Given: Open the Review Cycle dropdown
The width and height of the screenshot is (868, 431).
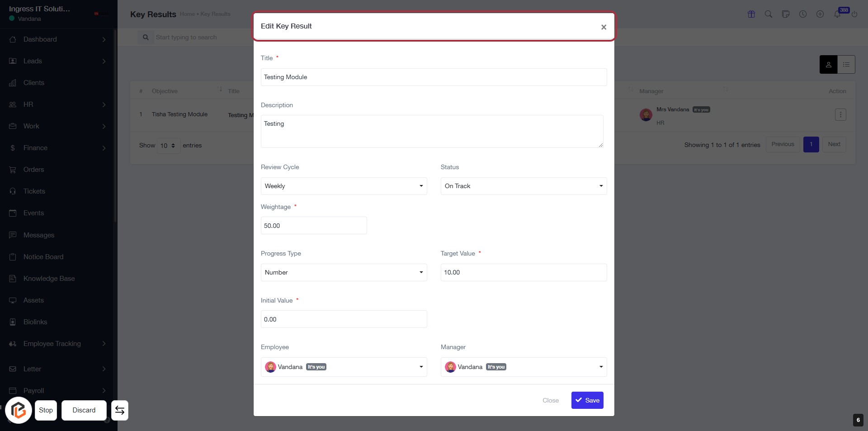Looking at the screenshot, I should coord(344,186).
